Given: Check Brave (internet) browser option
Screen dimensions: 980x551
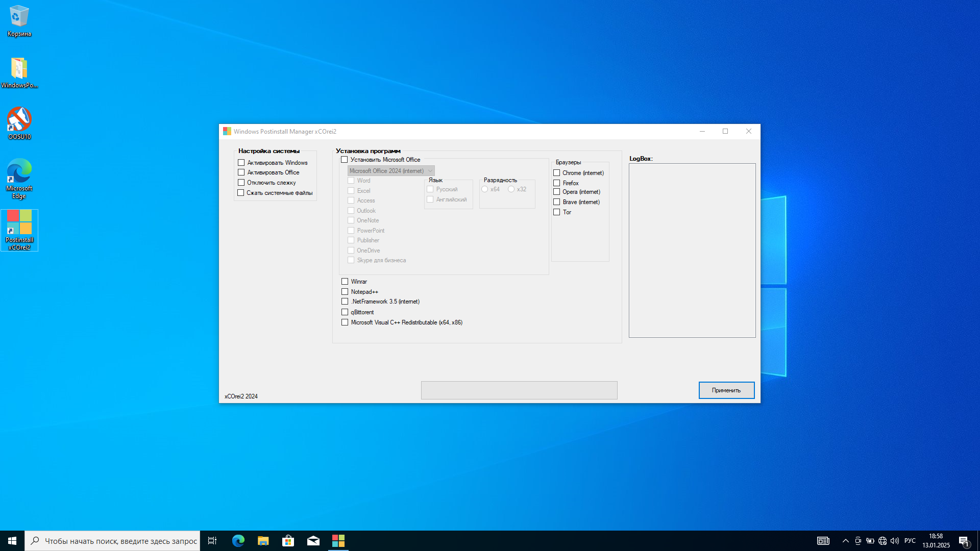Looking at the screenshot, I should pos(557,202).
